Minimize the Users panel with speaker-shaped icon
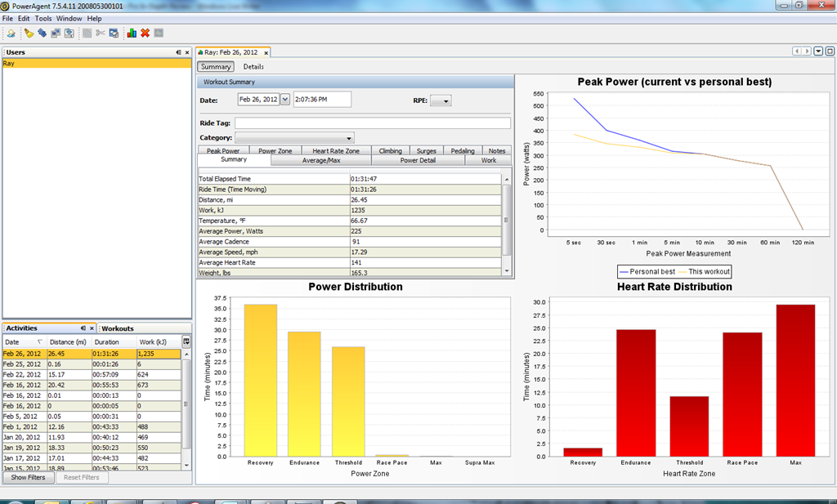This screenshot has height=504, width=837. [x=178, y=52]
